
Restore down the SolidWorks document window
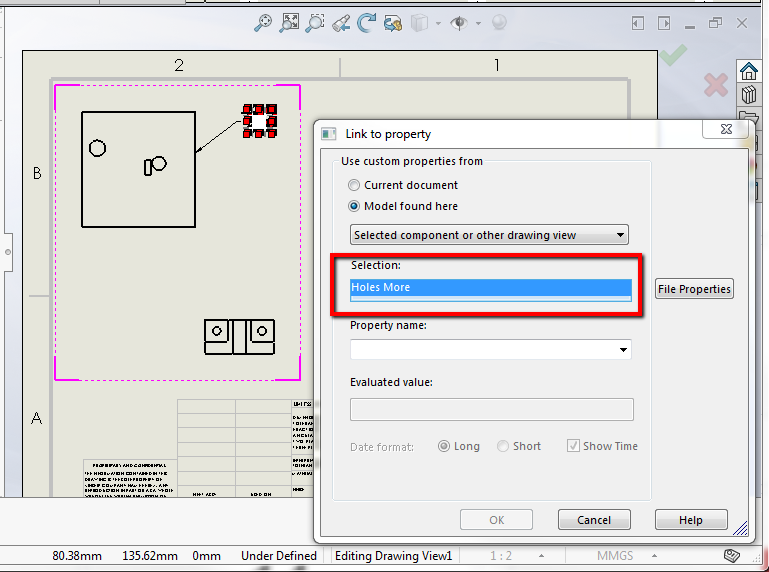coord(716,23)
